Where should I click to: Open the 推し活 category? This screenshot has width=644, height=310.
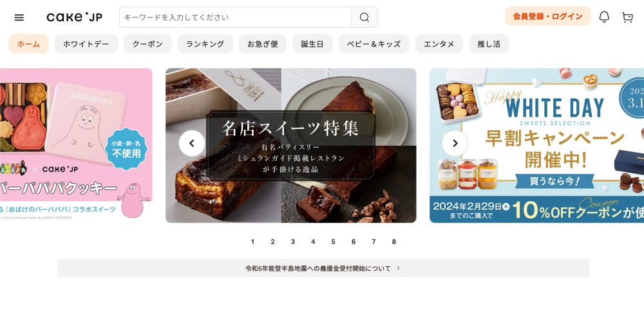(489, 44)
